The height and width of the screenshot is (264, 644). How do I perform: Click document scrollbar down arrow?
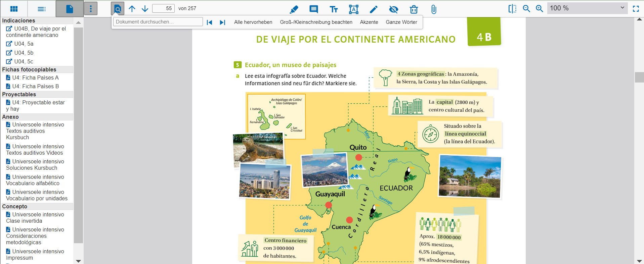click(x=639, y=261)
